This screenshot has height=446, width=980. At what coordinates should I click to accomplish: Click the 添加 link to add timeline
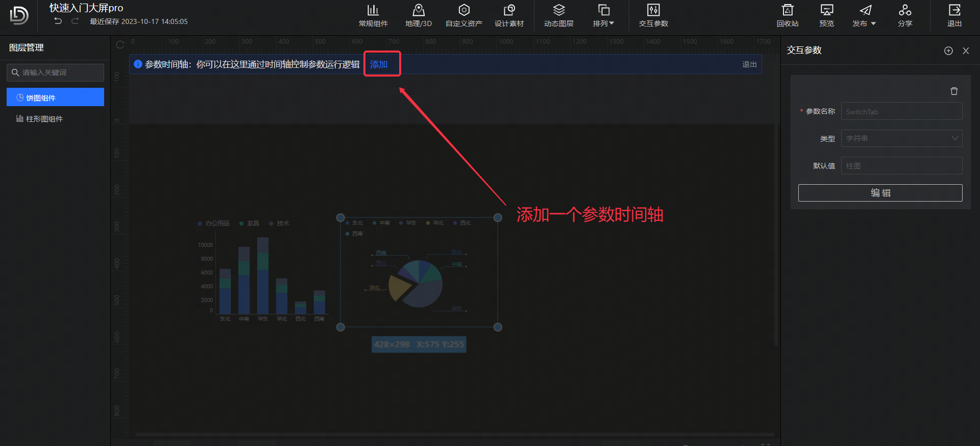point(379,64)
